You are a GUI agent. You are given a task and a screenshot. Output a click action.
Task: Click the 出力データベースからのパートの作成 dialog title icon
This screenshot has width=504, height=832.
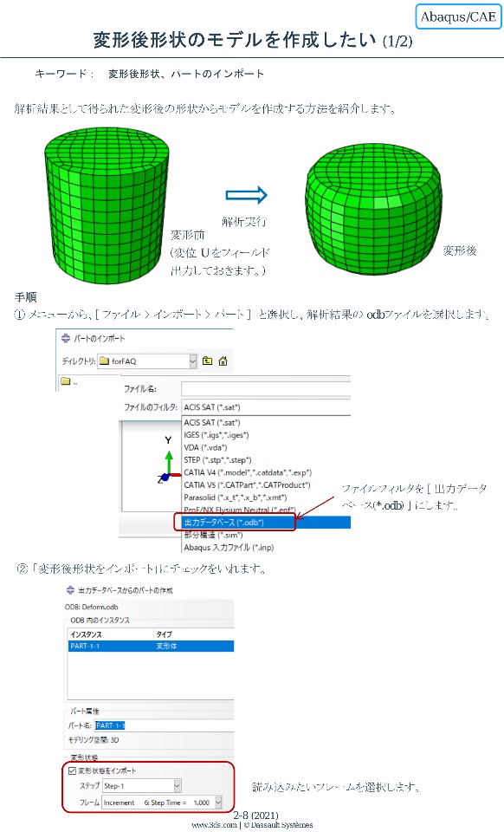(x=70, y=590)
